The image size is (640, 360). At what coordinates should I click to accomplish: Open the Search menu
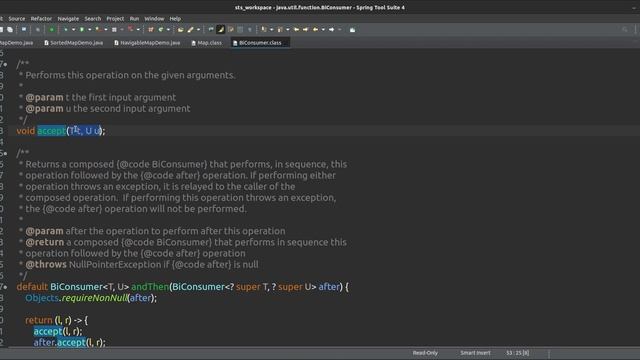pyautogui.click(x=93, y=19)
